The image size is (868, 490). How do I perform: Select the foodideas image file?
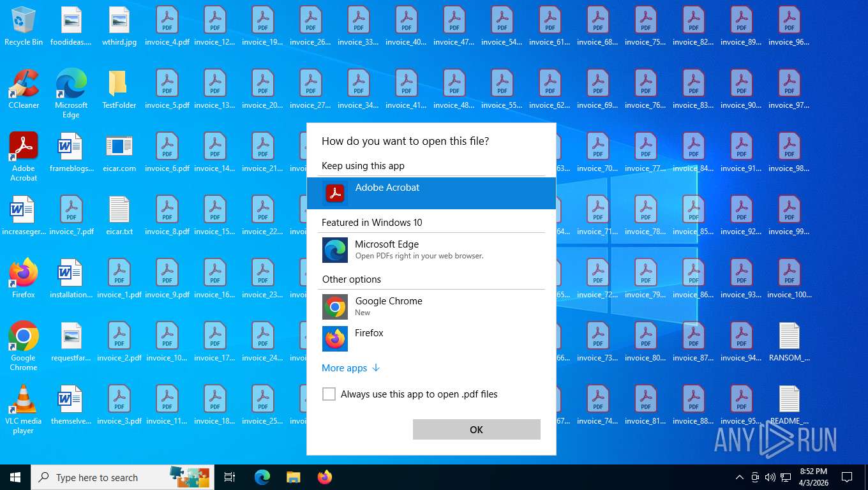pos(71,26)
